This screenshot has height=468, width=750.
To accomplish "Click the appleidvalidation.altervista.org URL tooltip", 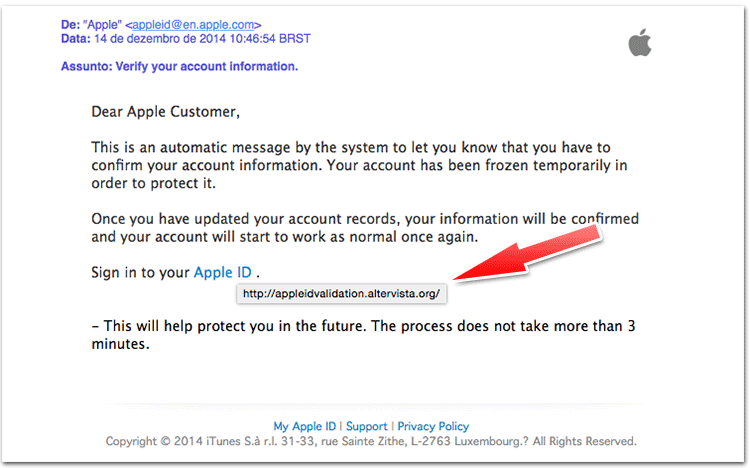I will pyautogui.click(x=341, y=293).
